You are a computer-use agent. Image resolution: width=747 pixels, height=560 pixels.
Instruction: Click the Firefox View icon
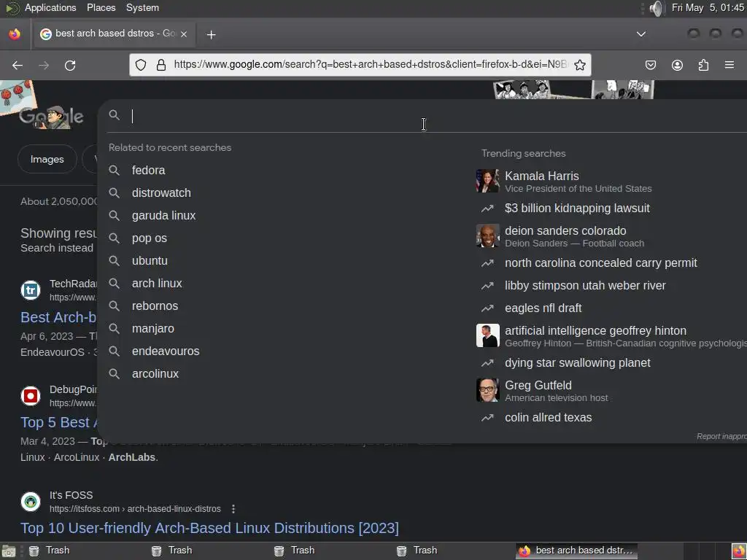click(x=15, y=34)
